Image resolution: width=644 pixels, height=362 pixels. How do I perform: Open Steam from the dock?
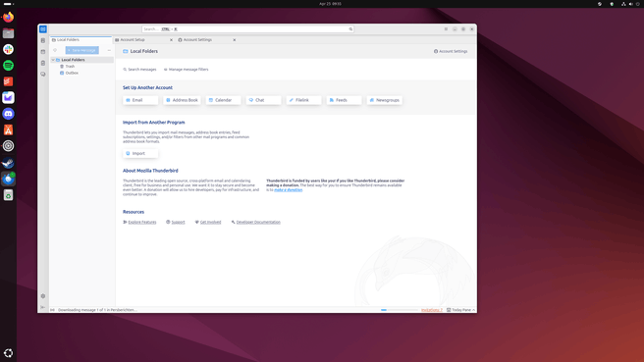pyautogui.click(x=8, y=163)
